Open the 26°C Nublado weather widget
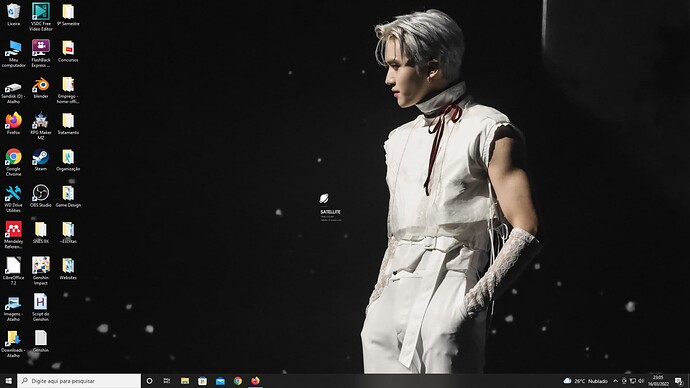Screen dimensions: 690x388 coord(586,381)
